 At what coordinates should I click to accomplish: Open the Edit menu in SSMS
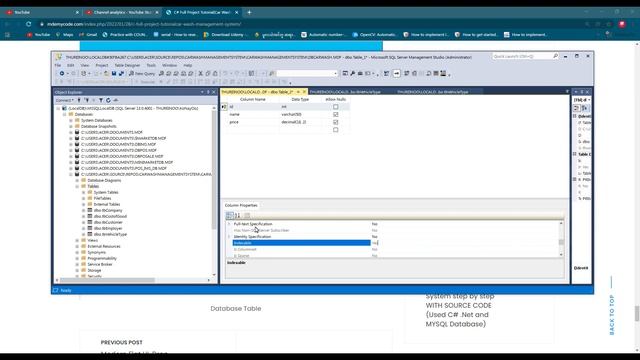coord(71,65)
